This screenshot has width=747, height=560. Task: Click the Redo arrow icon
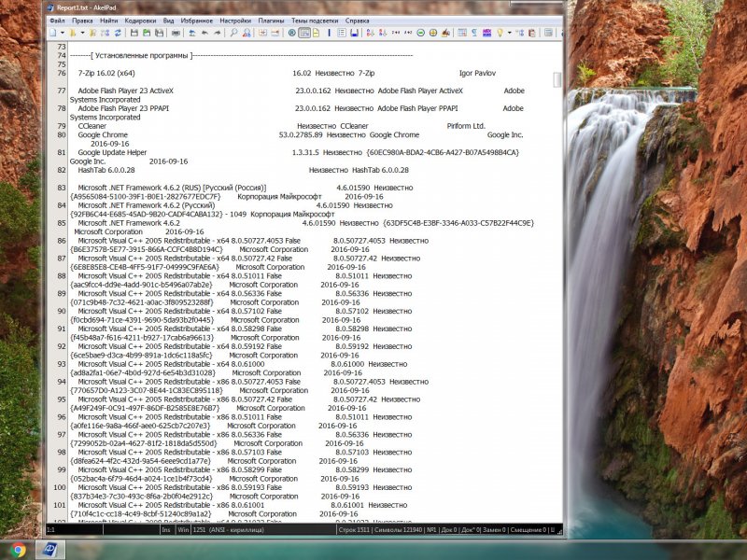tap(218, 33)
